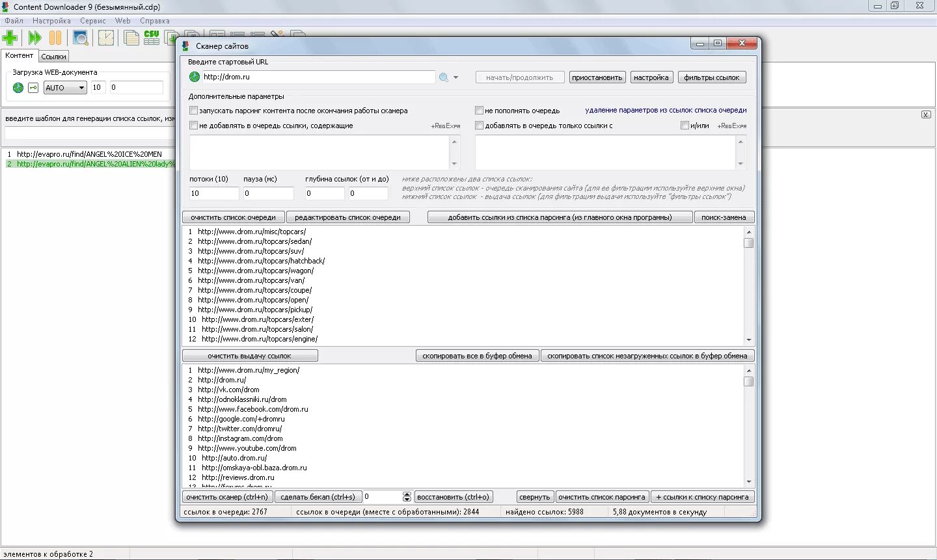This screenshot has width=937, height=560.
Task: Open the Web menu
Action: tap(123, 21)
